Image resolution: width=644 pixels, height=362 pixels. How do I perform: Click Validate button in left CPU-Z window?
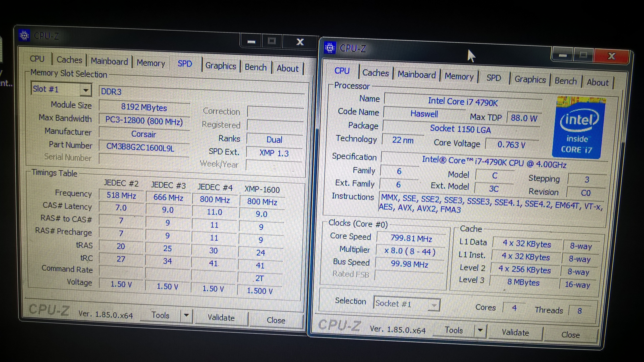pos(221,318)
